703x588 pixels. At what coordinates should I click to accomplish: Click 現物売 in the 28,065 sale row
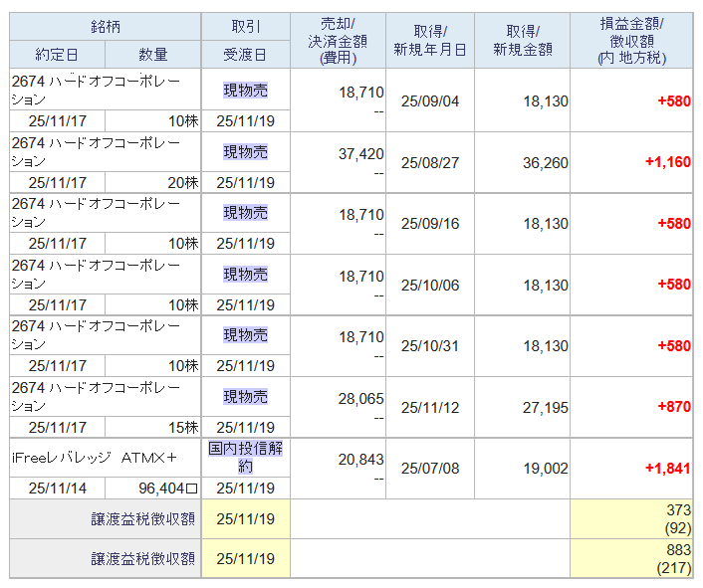(x=246, y=397)
